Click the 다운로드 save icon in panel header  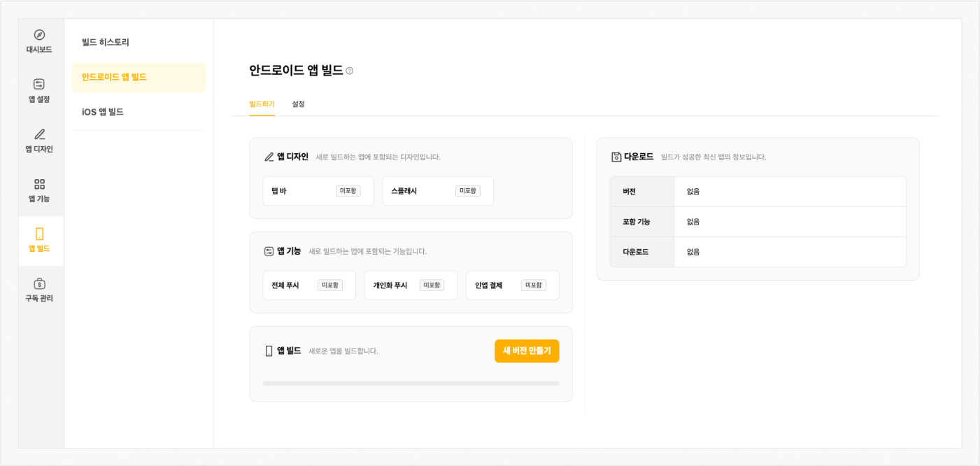[x=616, y=157]
